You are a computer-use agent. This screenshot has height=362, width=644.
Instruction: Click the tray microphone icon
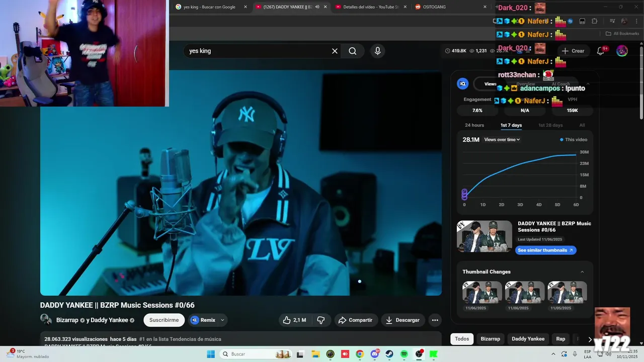pyautogui.click(x=575, y=354)
